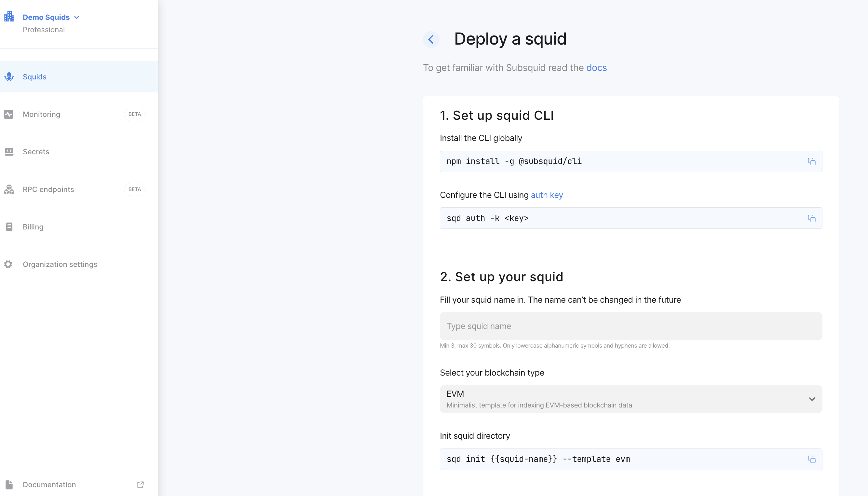Open the Documentation link in sidebar
This screenshot has width=868, height=496.
(49, 484)
